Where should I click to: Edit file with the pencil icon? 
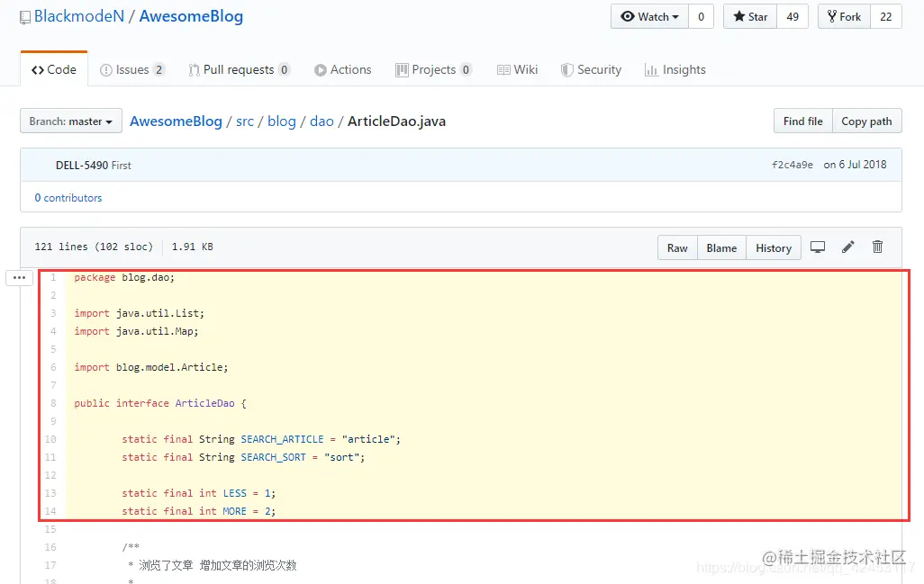848,247
